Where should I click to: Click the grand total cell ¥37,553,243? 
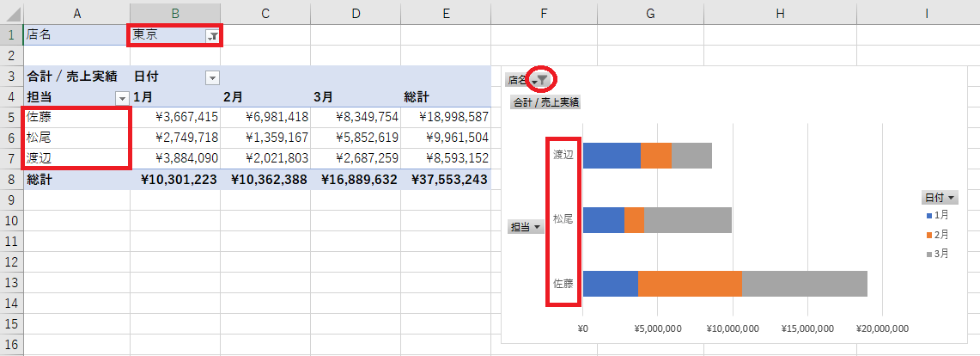[x=445, y=180]
